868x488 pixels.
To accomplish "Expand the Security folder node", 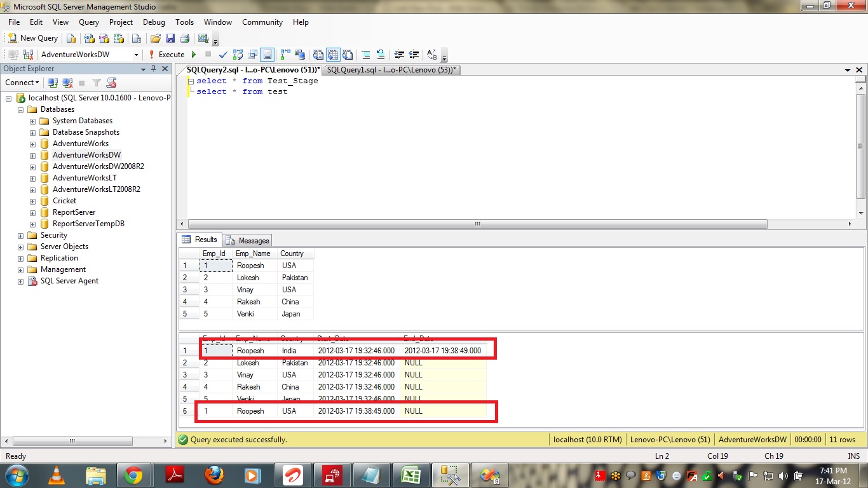I will pyautogui.click(x=21, y=235).
